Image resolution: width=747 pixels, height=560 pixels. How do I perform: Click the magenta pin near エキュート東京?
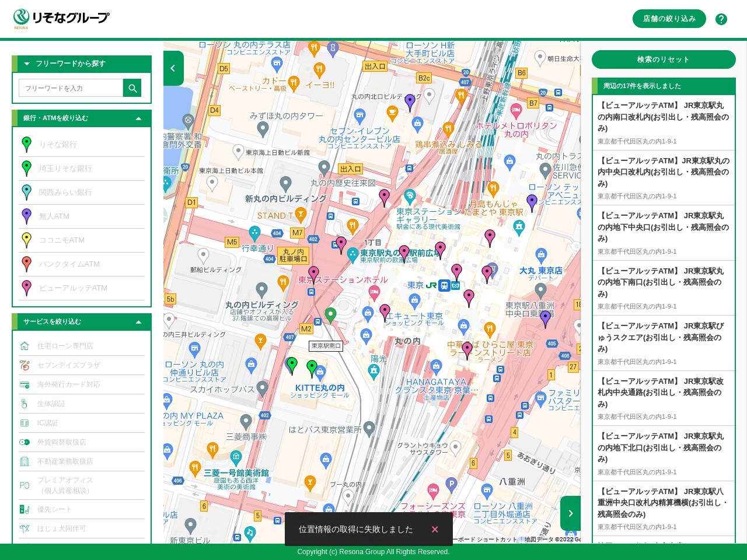tap(385, 312)
